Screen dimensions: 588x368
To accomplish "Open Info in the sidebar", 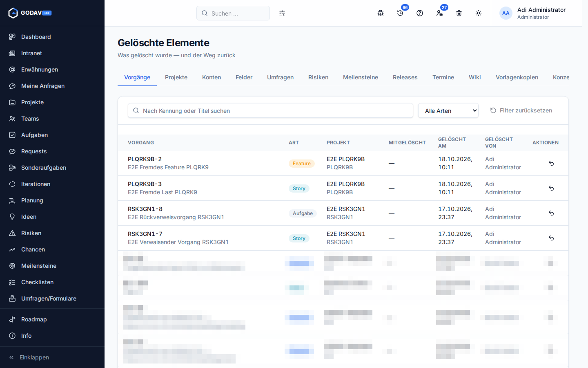I will (52, 336).
